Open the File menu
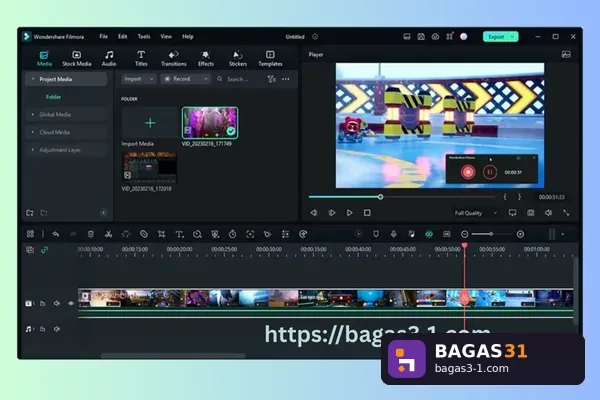The image size is (600, 400). [104, 36]
